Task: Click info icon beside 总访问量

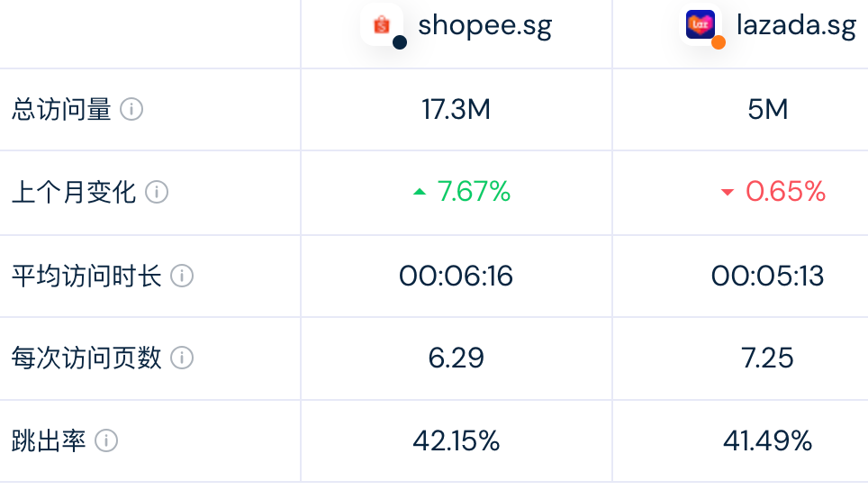Action: point(131,110)
